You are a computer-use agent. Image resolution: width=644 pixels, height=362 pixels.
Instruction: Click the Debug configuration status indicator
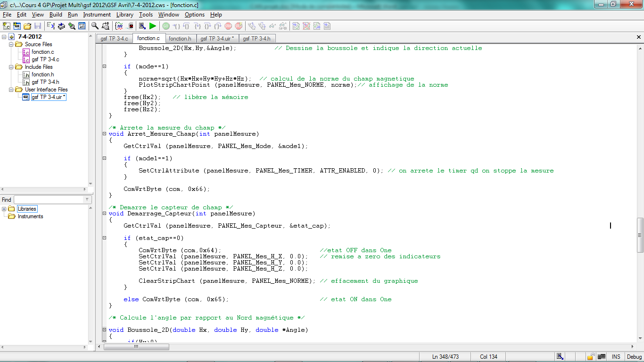(x=635, y=357)
